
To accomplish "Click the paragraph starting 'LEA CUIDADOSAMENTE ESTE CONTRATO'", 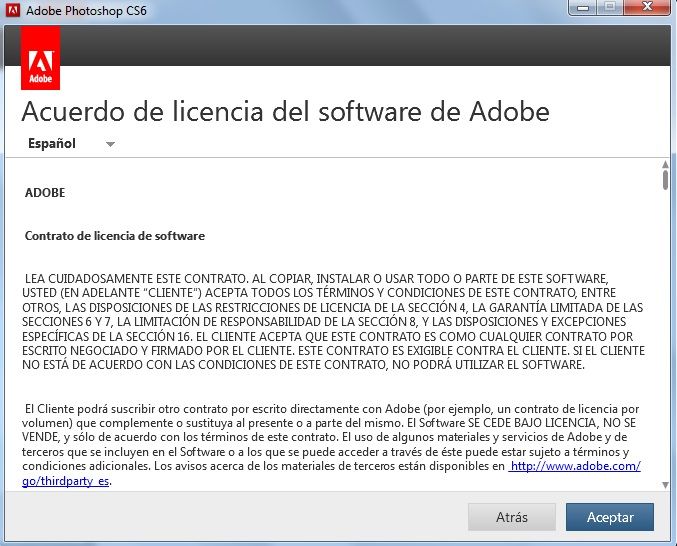I will click(x=333, y=322).
